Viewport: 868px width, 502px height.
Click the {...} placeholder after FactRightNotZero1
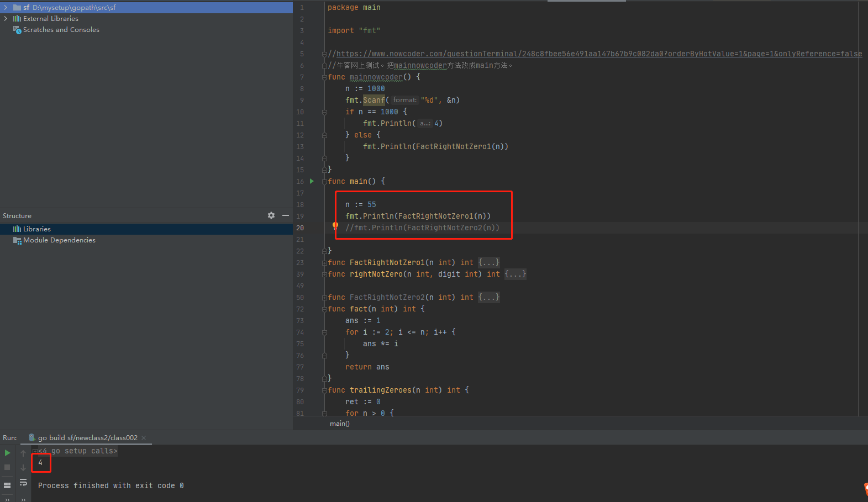point(489,262)
